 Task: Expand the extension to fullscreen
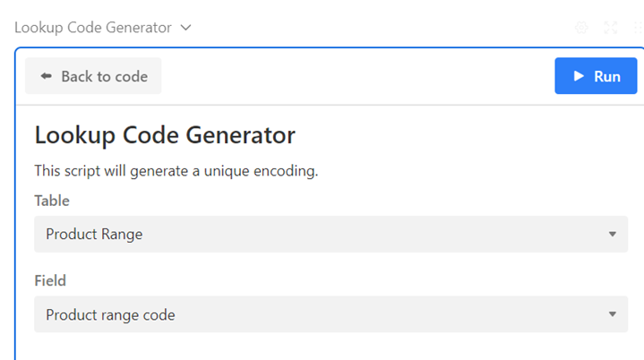(x=611, y=28)
